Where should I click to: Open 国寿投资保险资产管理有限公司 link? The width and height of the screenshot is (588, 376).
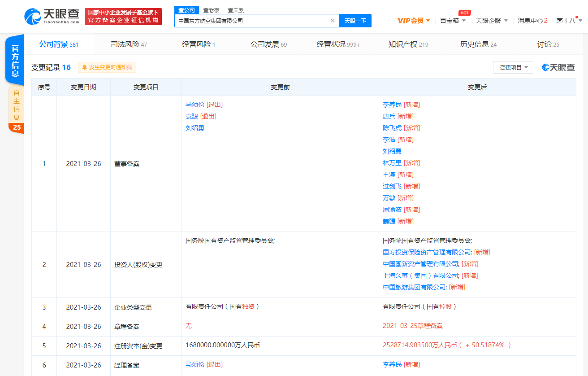point(427,252)
